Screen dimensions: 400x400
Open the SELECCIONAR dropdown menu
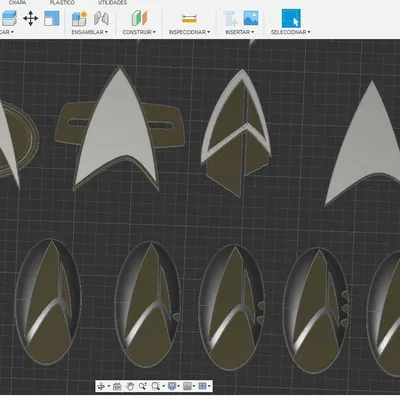coord(290,32)
